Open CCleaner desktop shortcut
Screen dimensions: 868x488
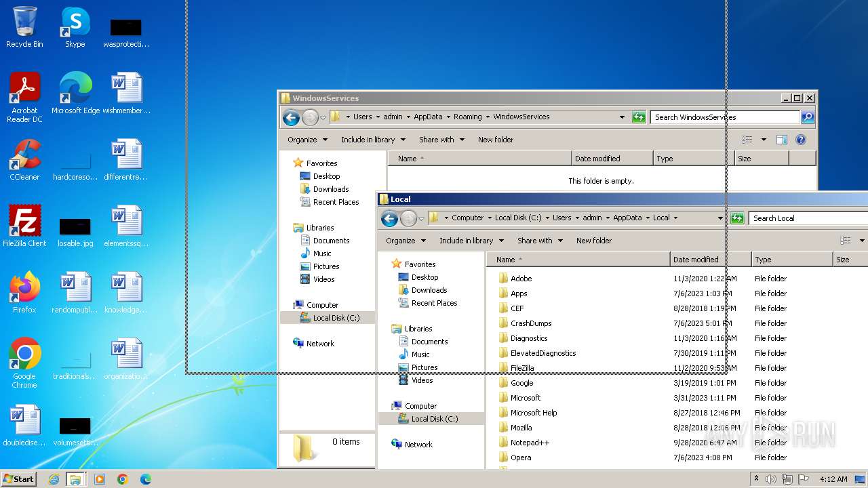(24, 160)
